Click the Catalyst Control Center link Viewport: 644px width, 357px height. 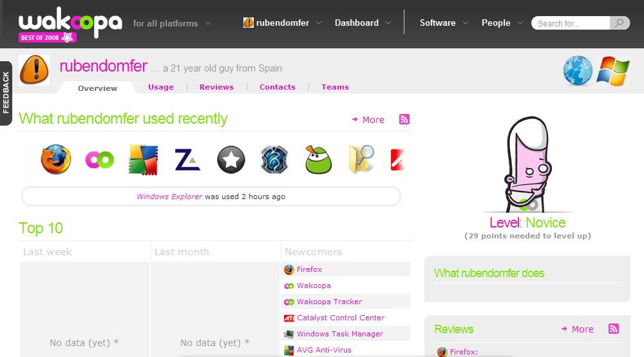340,318
